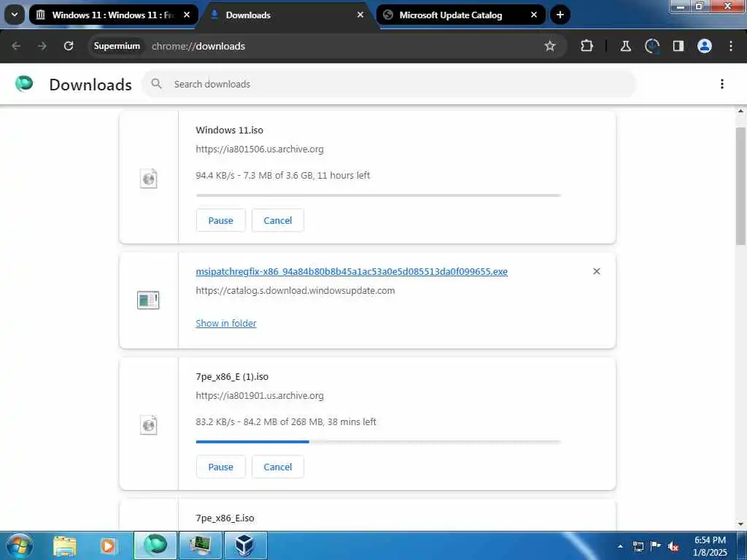Close the Microsoft Update Catalog tab
Viewport: 747px width, 560px height.
coord(534,15)
